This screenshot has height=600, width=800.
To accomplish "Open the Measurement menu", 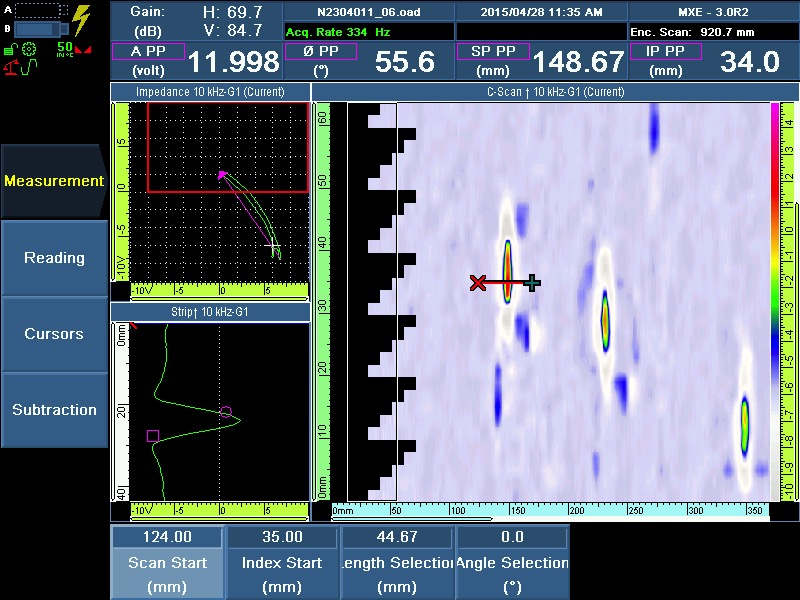I will tap(54, 181).
